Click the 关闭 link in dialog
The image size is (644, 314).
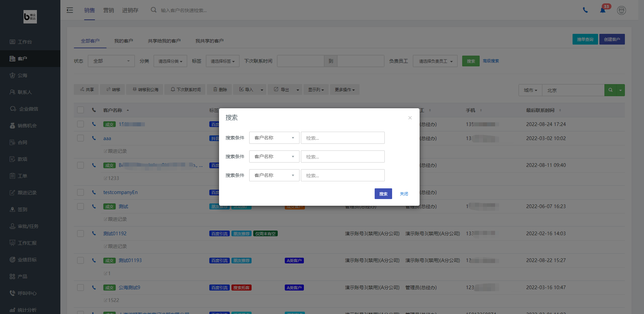pyautogui.click(x=404, y=194)
